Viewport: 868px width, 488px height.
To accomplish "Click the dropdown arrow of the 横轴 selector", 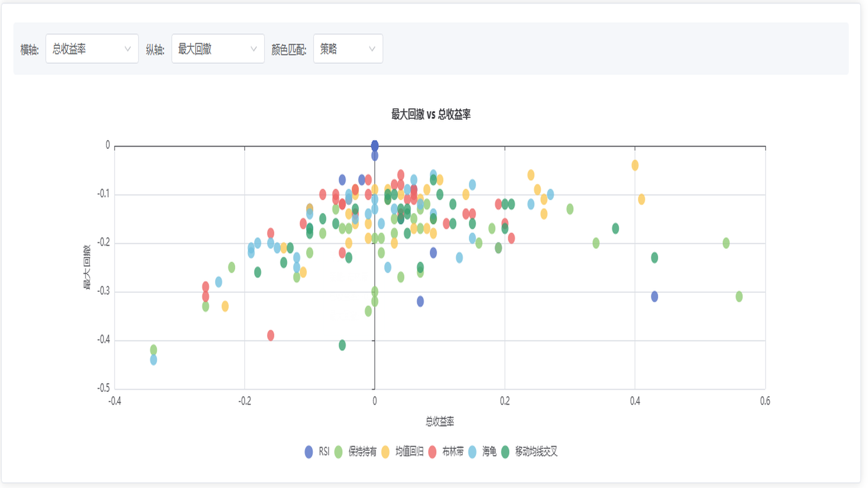I will [x=129, y=49].
